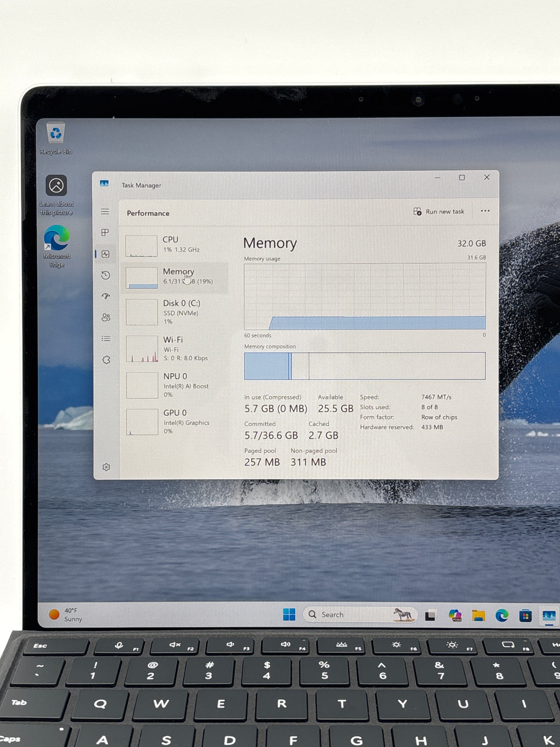Image resolution: width=560 pixels, height=747 pixels.
Task: Select CPU performance graph entry
Action: click(174, 245)
